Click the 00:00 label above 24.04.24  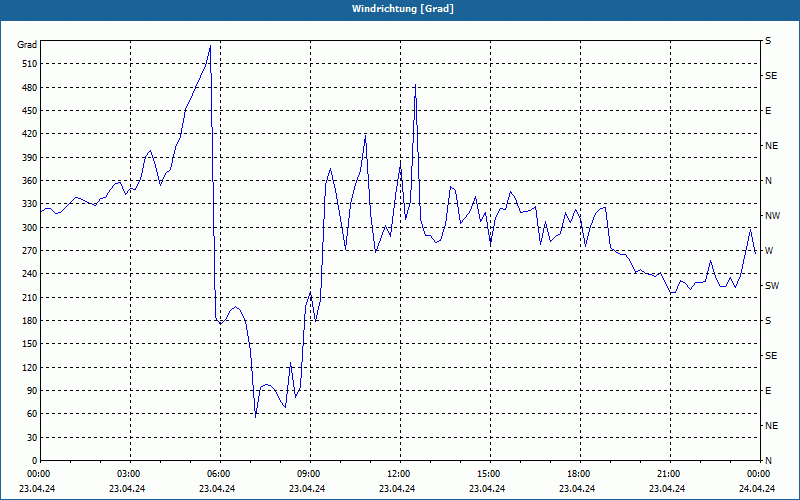[758, 474]
